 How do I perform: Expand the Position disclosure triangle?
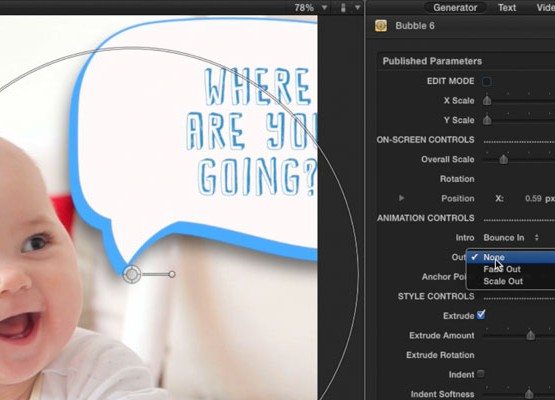(401, 198)
